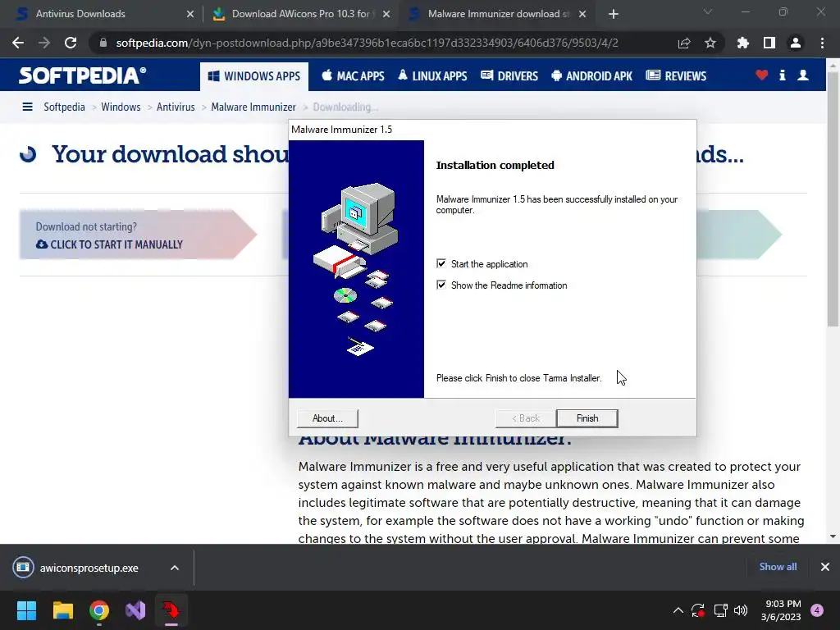Close the Antivirus Downloads tab
The image size is (840, 630).
tap(190, 15)
